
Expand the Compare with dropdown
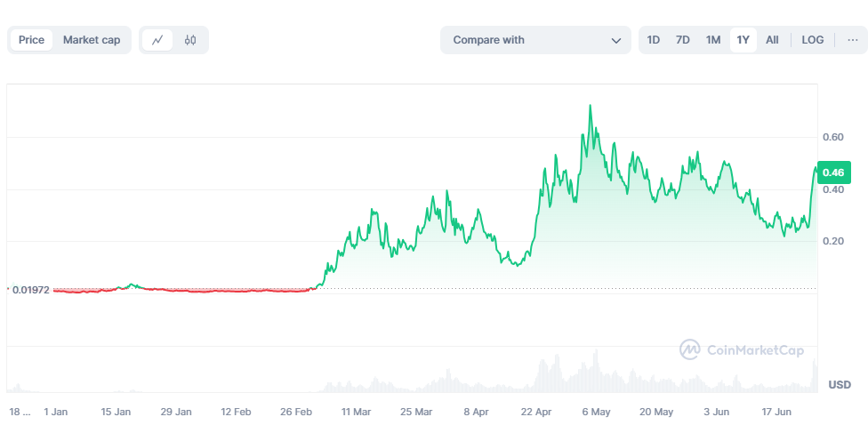coord(535,40)
